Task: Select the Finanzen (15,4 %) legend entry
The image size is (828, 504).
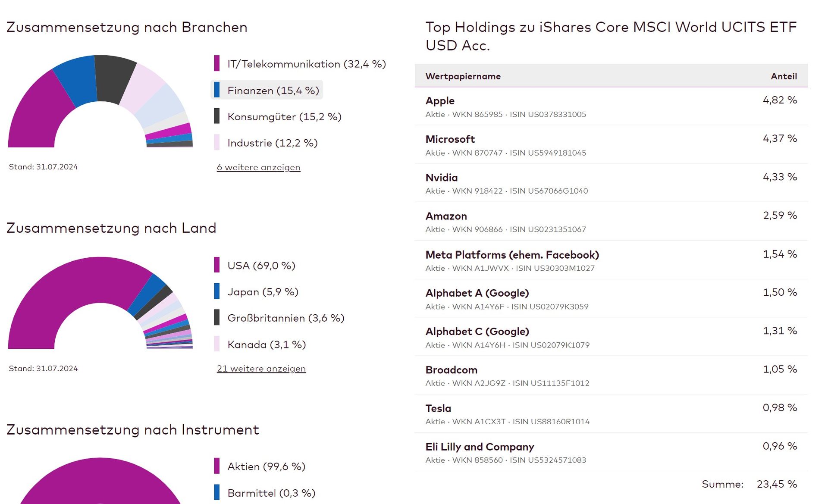Action: [273, 91]
